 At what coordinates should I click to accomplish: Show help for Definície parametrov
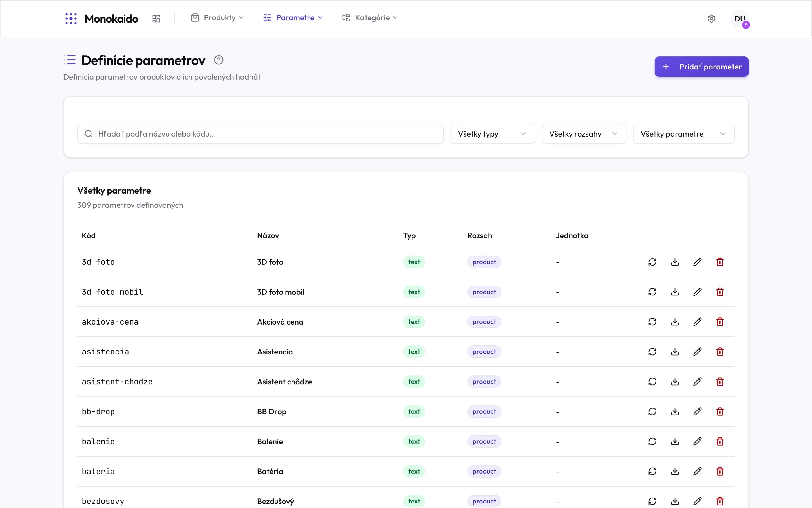pos(219,60)
